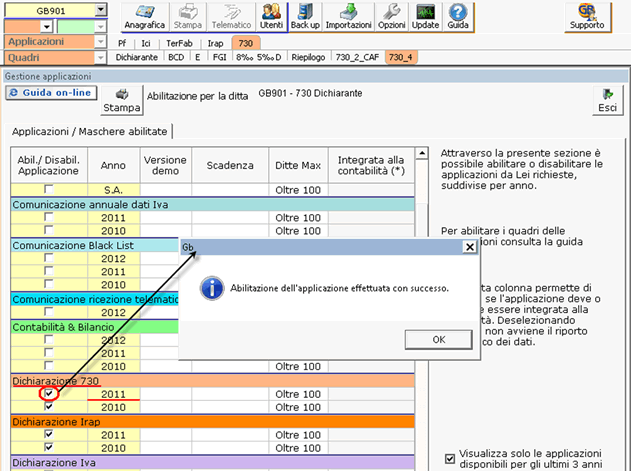
Task: Open the E quadro tab
Action: click(198, 57)
